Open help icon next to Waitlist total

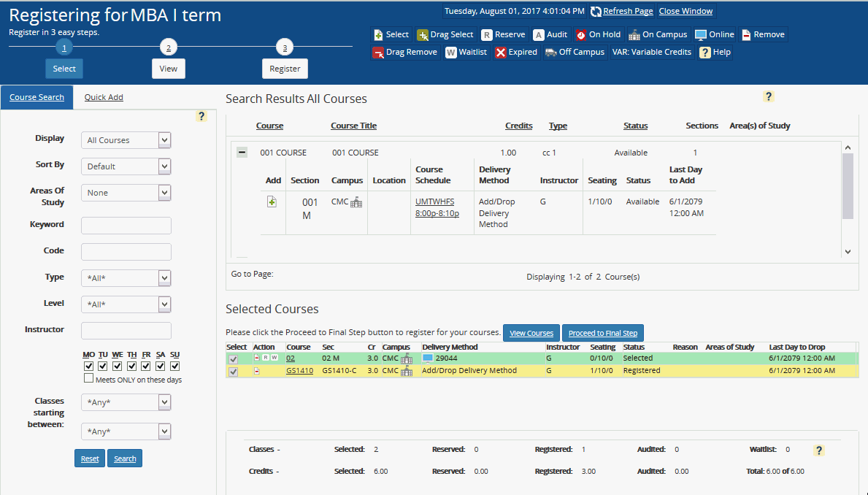point(819,450)
